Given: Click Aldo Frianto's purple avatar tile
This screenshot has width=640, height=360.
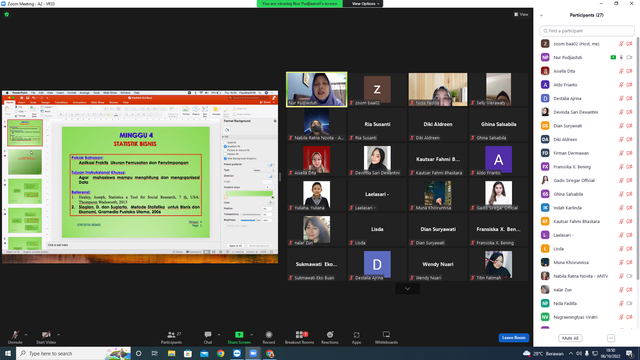Looking at the screenshot, I should [x=498, y=159].
